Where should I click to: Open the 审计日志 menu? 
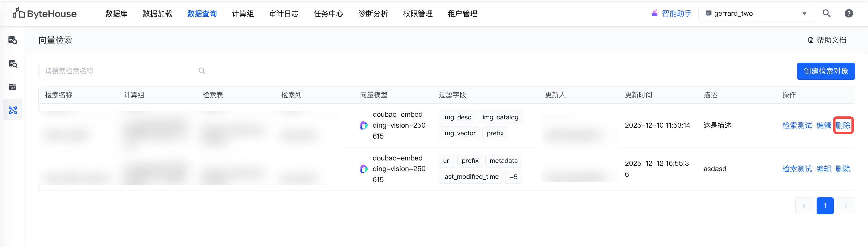pos(284,14)
